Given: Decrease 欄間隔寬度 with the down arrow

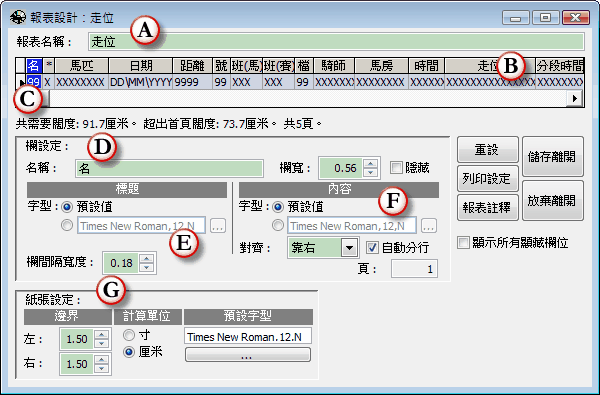Looking at the screenshot, I should [x=146, y=268].
